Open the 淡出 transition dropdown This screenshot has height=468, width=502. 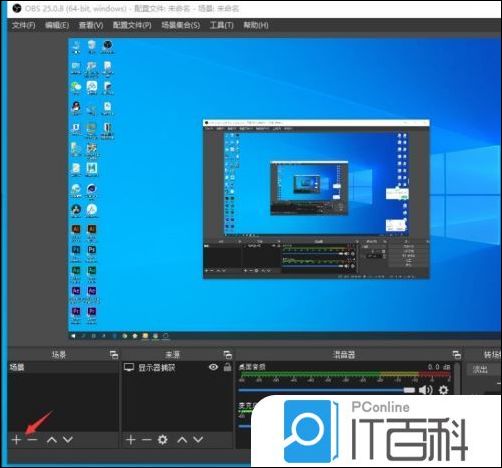coord(484,369)
